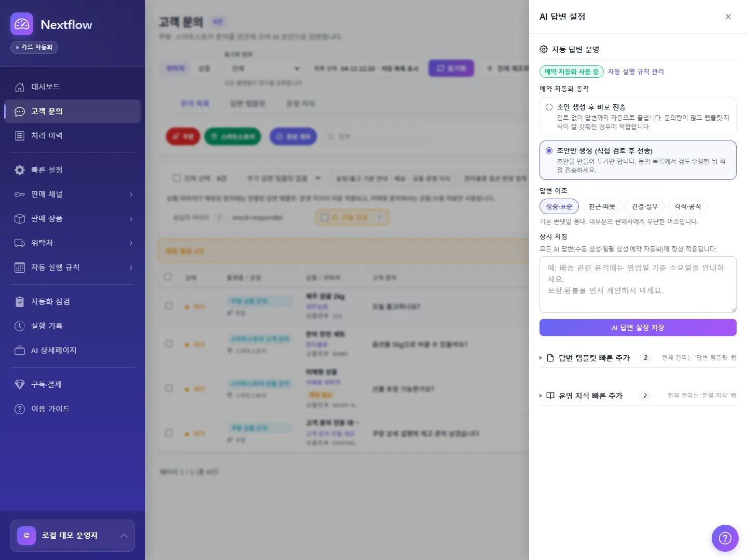The image size is (747, 560).
Task: Click the 빠른 설정 gear icon
Action: pyautogui.click(x=20, y=170)
